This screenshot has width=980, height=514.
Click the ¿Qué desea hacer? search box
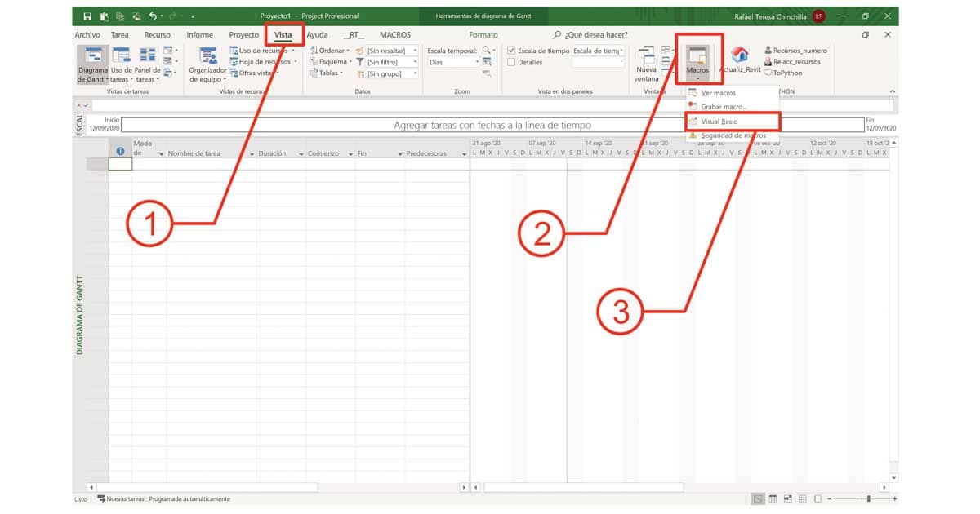590,35
